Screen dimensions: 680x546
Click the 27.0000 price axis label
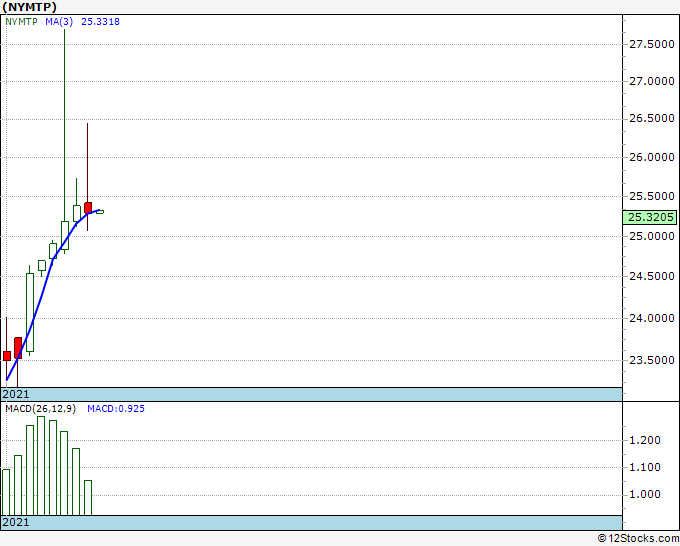pyautogui.click(x=652, y=81)
